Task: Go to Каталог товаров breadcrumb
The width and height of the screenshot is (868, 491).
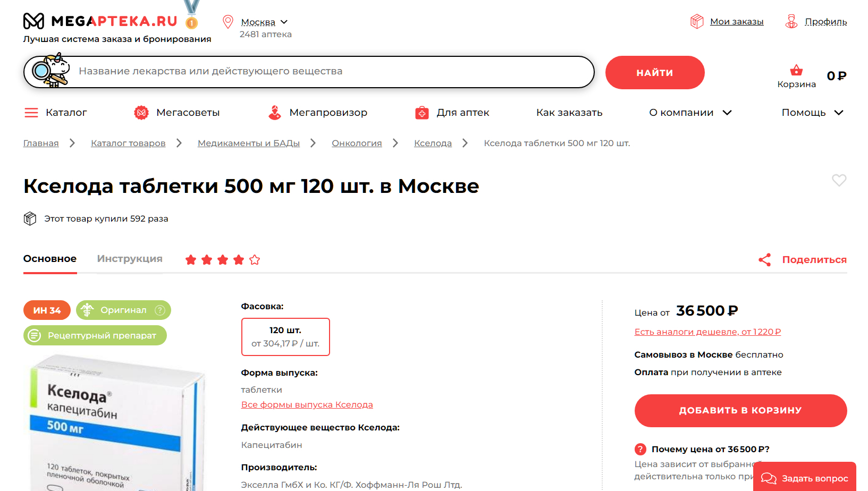Action: [x=128, y=143]
